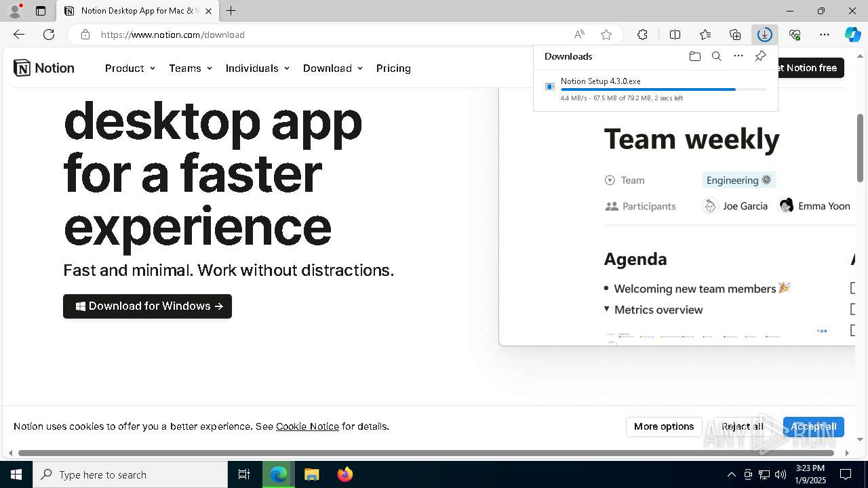Screen dimensions: 868x488
Task: Click the horizontal page scrollbar
Action: click(426, 453)
